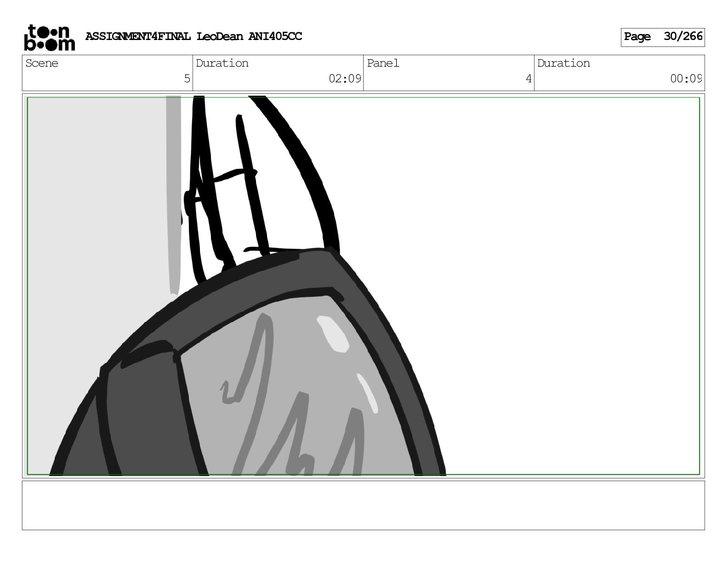This screenshot has width=728, height=563.
Task: Click the Panel label
Action: pyautogui.click(x=383, y=63)
